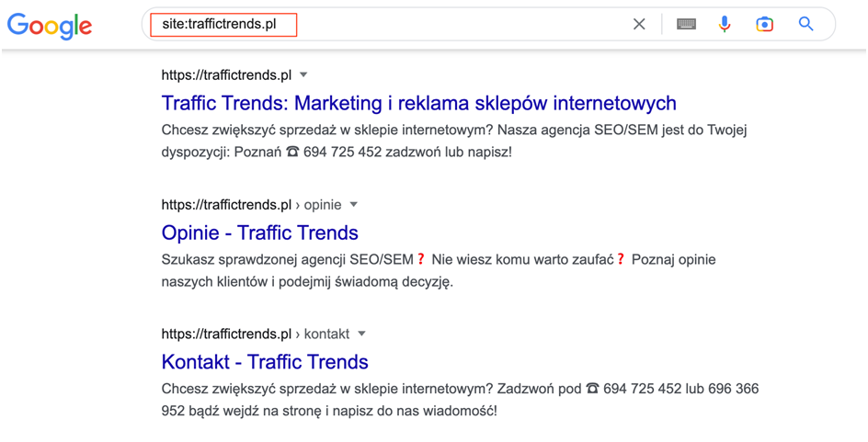Submit search with the magnifying glass icon

(x=806, y=25)
